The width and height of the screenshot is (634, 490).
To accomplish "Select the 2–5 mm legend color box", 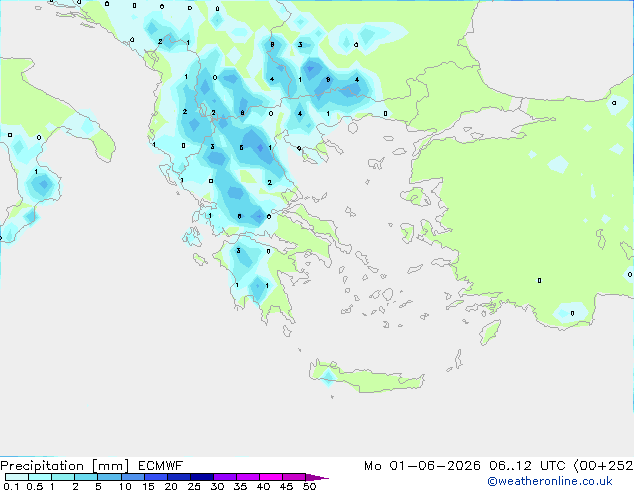I will pyautogui.click(x=86, y=477).
